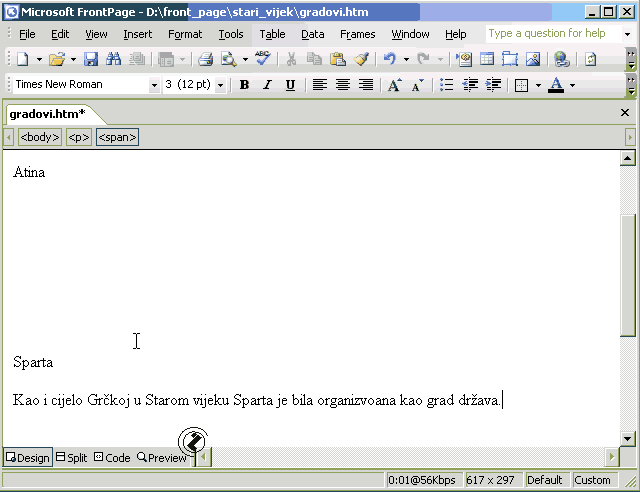Toggle Underline formatting
The height and width of the screenshot is (492, 640).
(x=290, y=85)
